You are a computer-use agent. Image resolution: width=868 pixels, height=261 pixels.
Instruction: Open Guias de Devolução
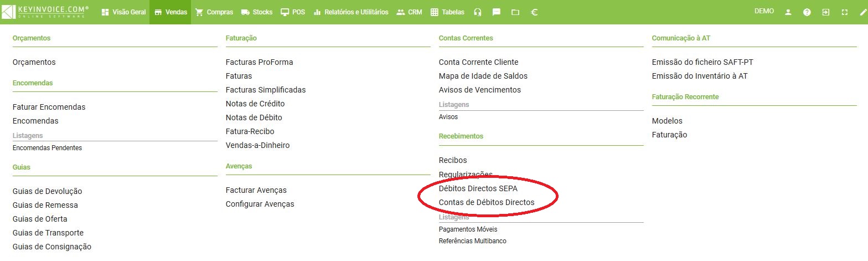(x=47, y=191)
